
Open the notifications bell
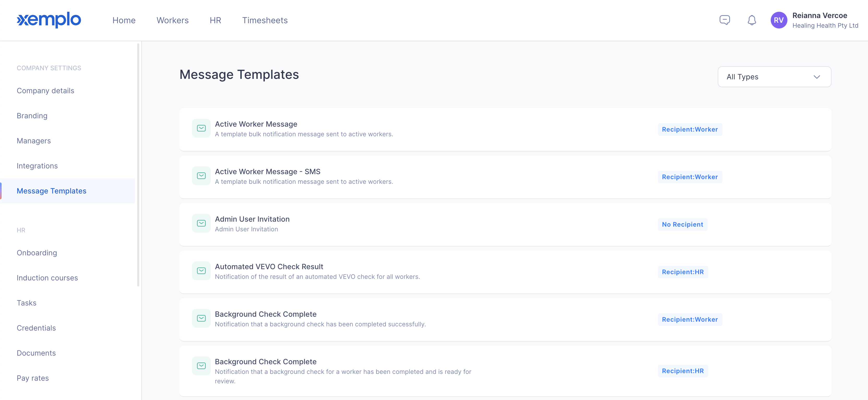[752, 20]
